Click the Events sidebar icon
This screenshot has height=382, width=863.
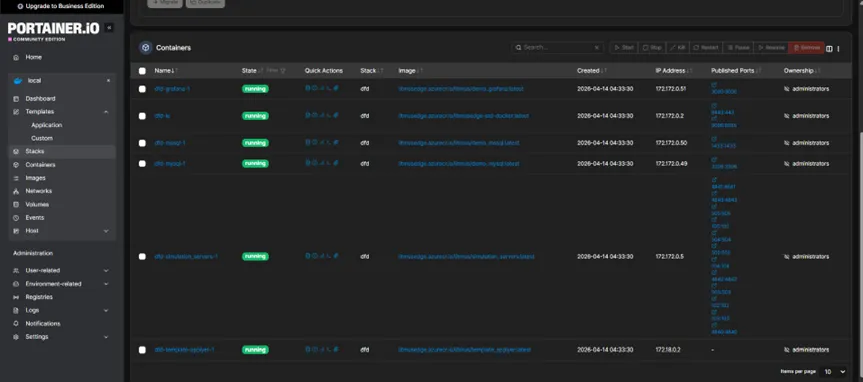pos(16,217)
